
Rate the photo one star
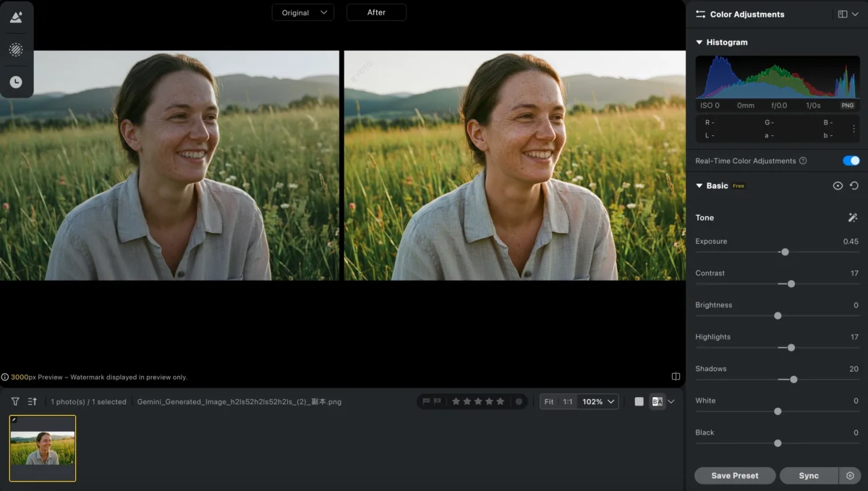[456, 401]
